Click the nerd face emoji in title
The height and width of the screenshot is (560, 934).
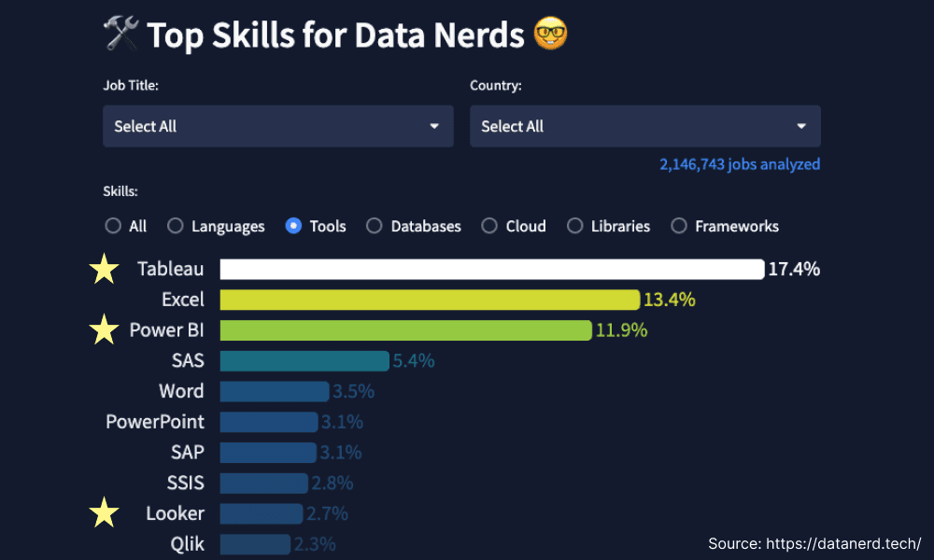click(550, 35)
